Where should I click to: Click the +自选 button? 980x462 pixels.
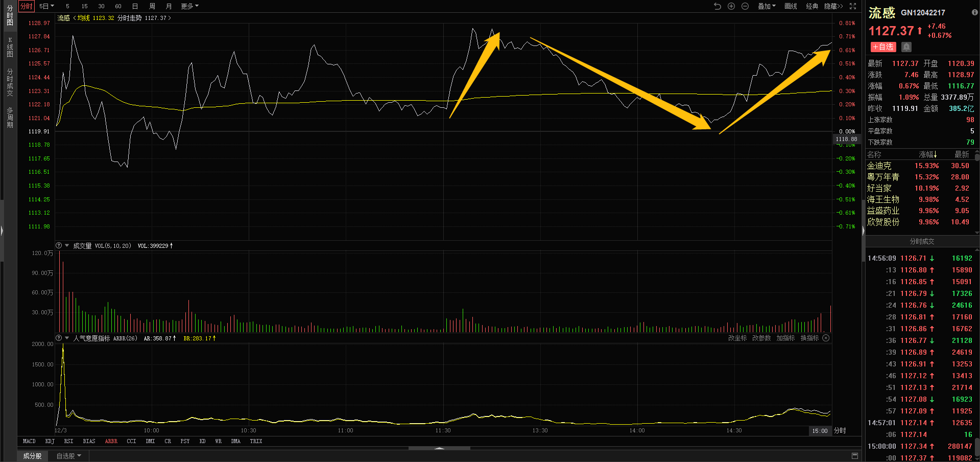pos(883,47)
